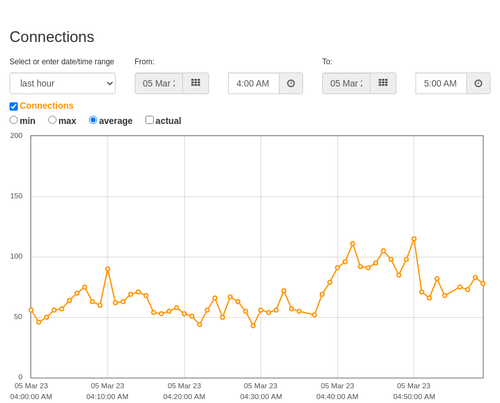Click the From time field 4:00 AM
Viewport: 500px width, 403px height.
(x=254, y=83)
